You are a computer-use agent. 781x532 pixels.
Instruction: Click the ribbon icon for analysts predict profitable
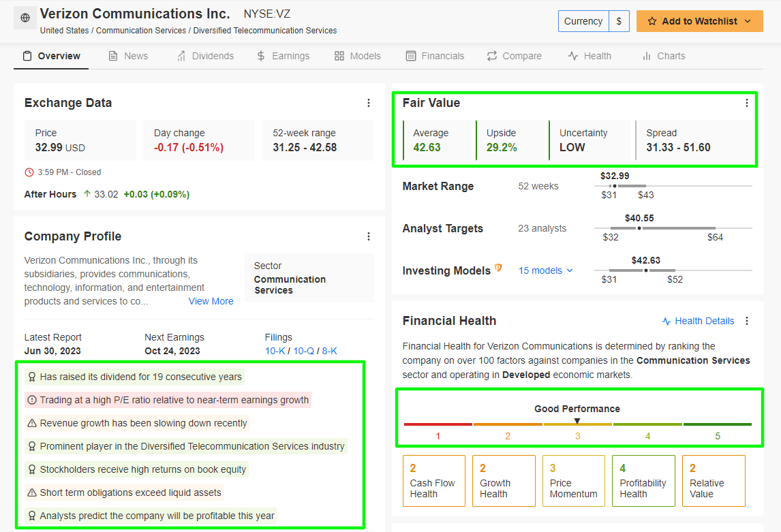(x=32, y=516)
